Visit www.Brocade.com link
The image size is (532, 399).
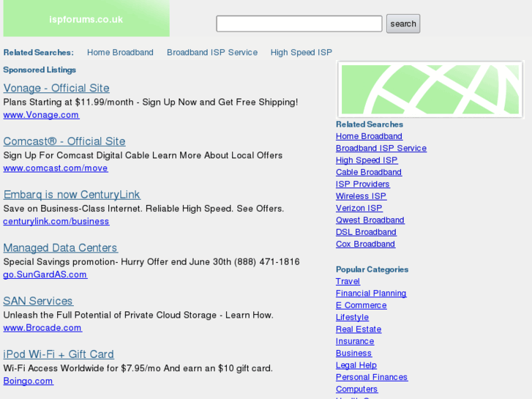(x=42, y=328)
